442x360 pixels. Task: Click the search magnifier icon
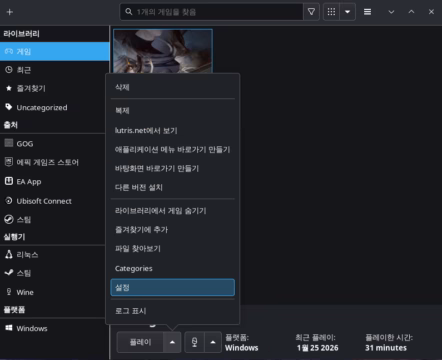point(129,12)
